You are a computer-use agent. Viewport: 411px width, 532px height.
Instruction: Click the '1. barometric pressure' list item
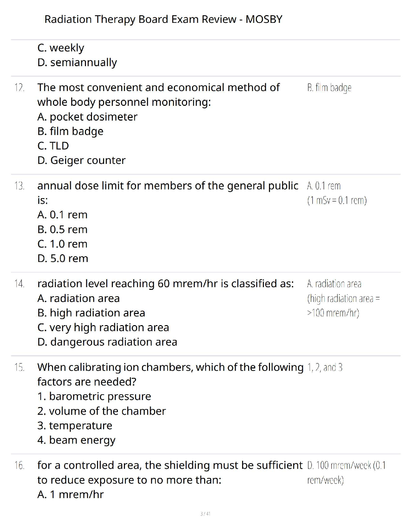(94, 396)
